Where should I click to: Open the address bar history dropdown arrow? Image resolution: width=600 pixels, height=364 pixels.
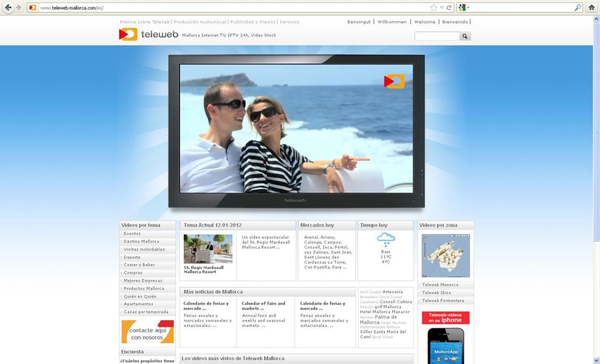click(441, 7)
